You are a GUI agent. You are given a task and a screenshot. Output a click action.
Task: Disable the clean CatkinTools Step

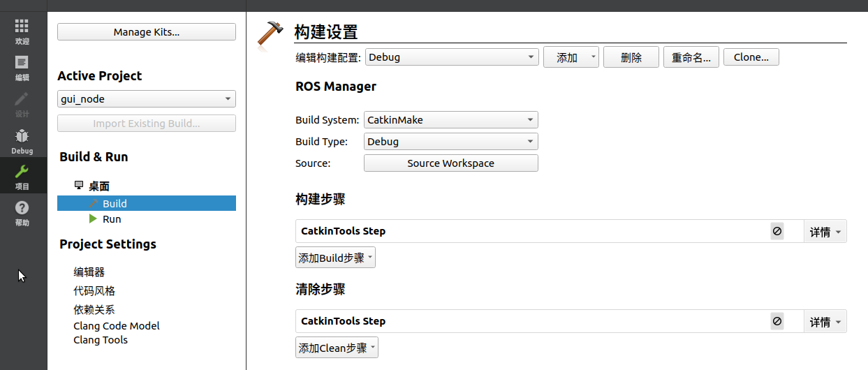777,321
